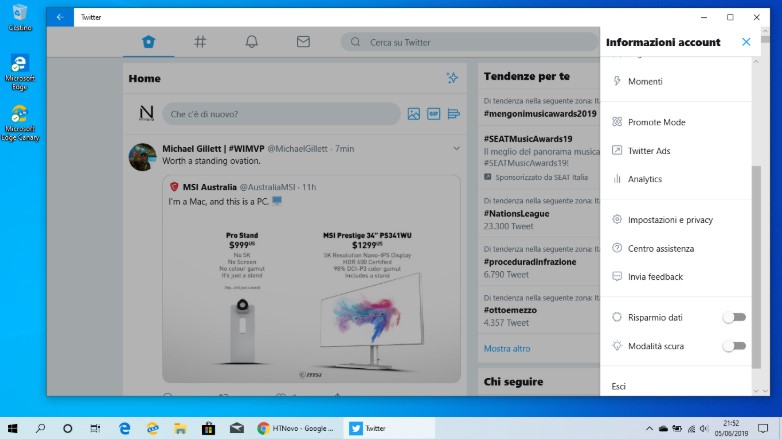Open Task View on the taskbar
This screenshot has width=782, height=439.
95,428
